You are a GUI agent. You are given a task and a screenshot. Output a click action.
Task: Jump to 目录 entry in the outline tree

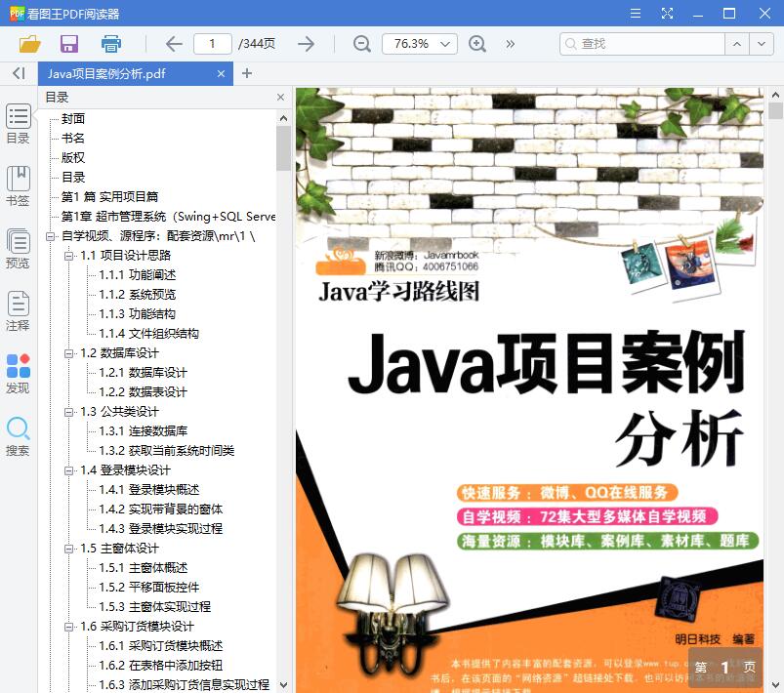click(73, 177)
